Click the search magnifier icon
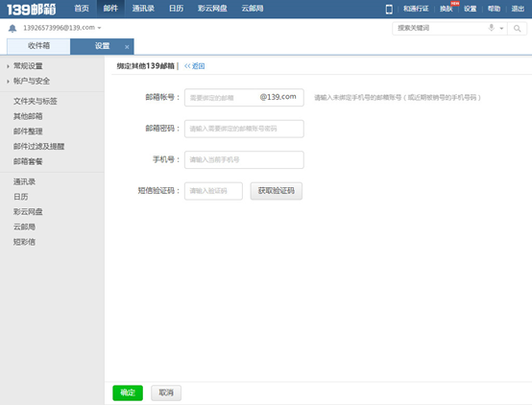Viewport: 532px width, 405px height. click(x=517, y=29)
